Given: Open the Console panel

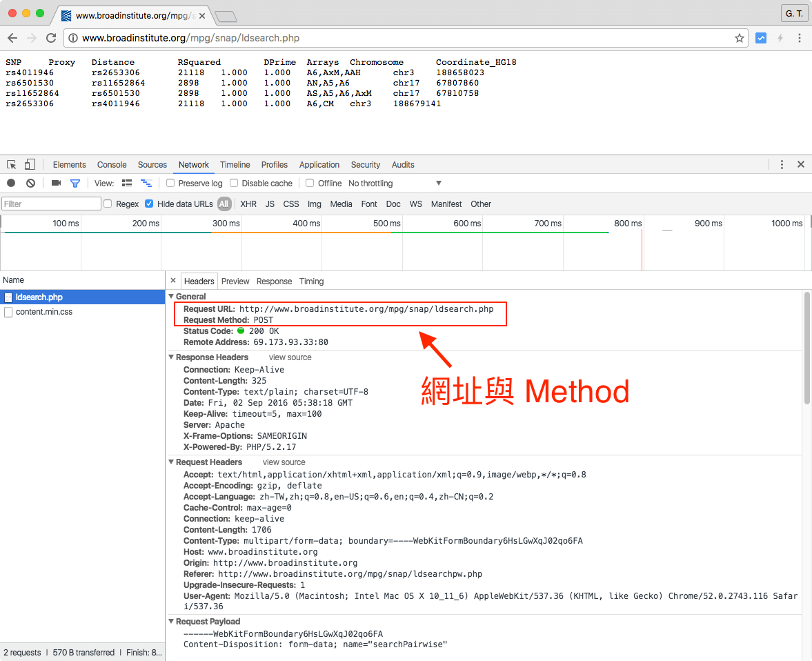Looking at the screenshot, I should point(111,164).
